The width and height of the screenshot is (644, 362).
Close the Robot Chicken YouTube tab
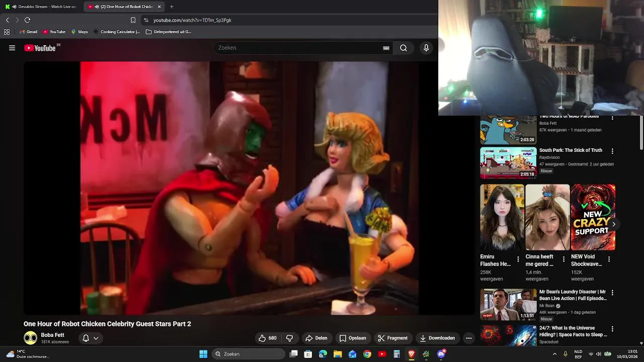tap(159, 7)
